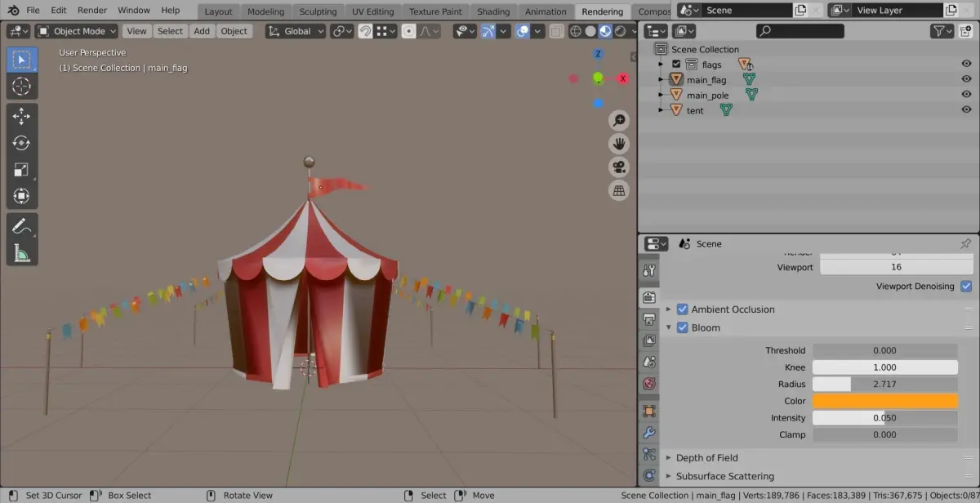
Task: Toggle the Viewport Denoising checkbox
Action: pyautogui.click(x=966, y=287)
